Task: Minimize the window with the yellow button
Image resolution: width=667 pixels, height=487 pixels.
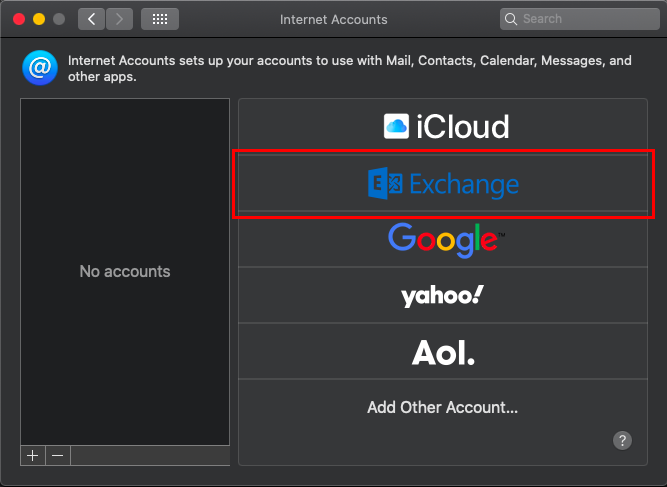Action: click(39, 19)
